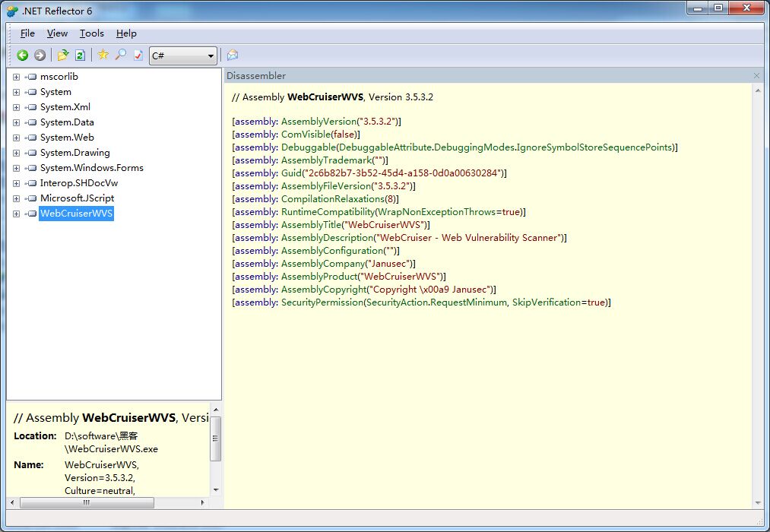770x532 pixels.
Task: Select the Microsoft.JScript assembly
Action: click(x=77, y=198)
